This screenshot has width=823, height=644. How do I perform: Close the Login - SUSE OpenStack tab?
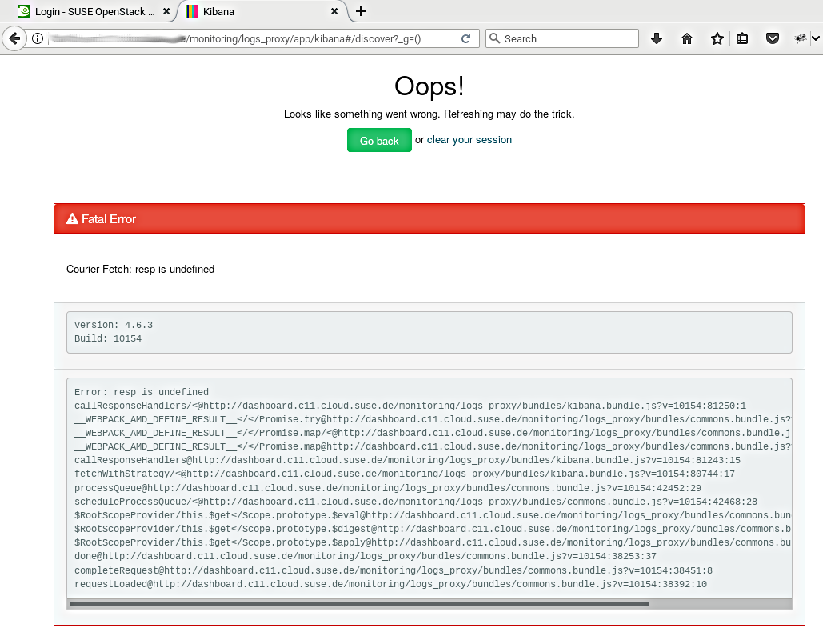(166, 12)
